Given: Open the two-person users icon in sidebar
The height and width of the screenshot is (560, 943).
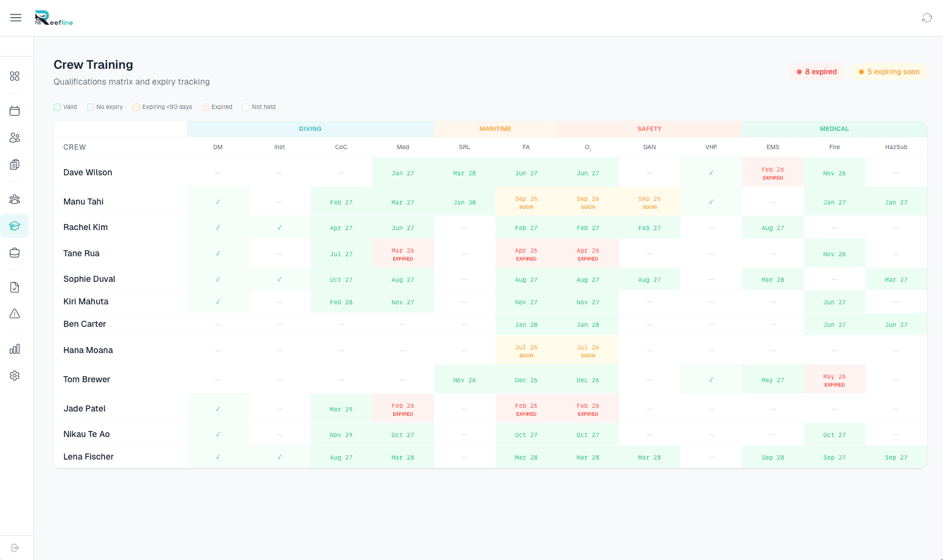Looking at the screenshot, I should pos(15,138).
